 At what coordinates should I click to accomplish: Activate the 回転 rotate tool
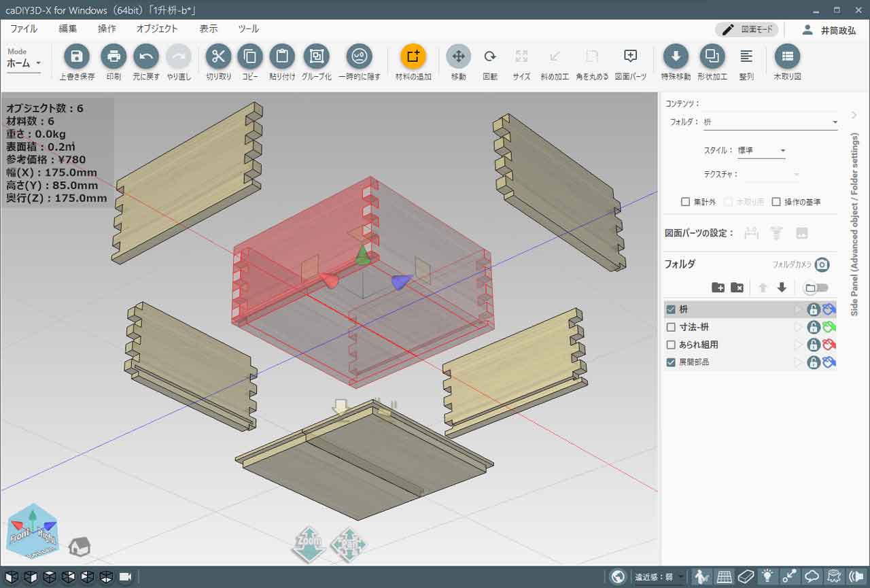tap(490, 56)
